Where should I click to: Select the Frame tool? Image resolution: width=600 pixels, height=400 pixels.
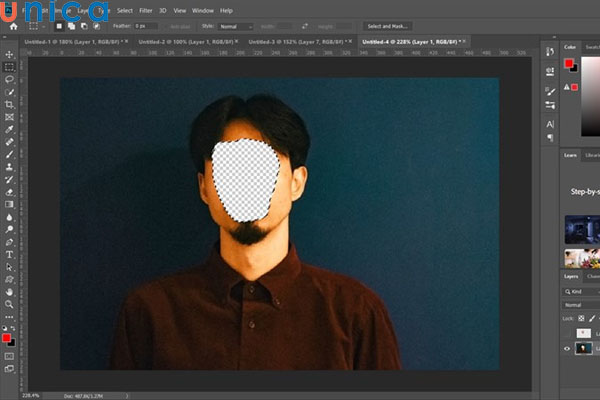click(9, 117)
